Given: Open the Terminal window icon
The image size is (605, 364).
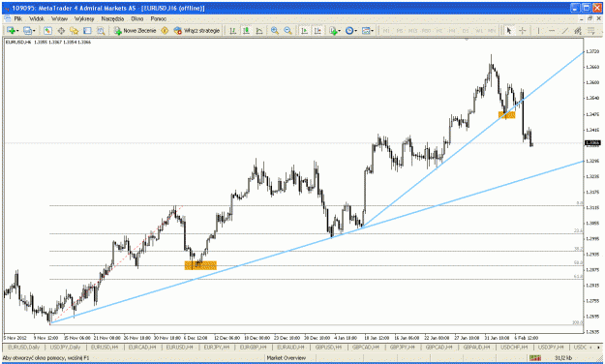Looking at the screenshot, I should tap(87, 30).
